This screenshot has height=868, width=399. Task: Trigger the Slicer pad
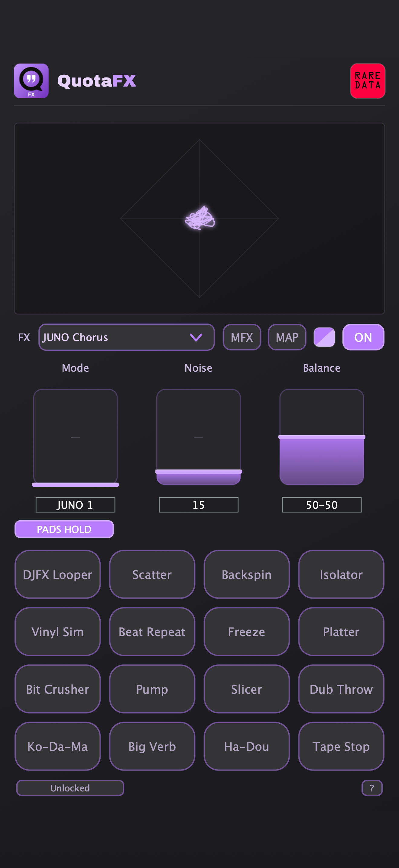point(247,689)
